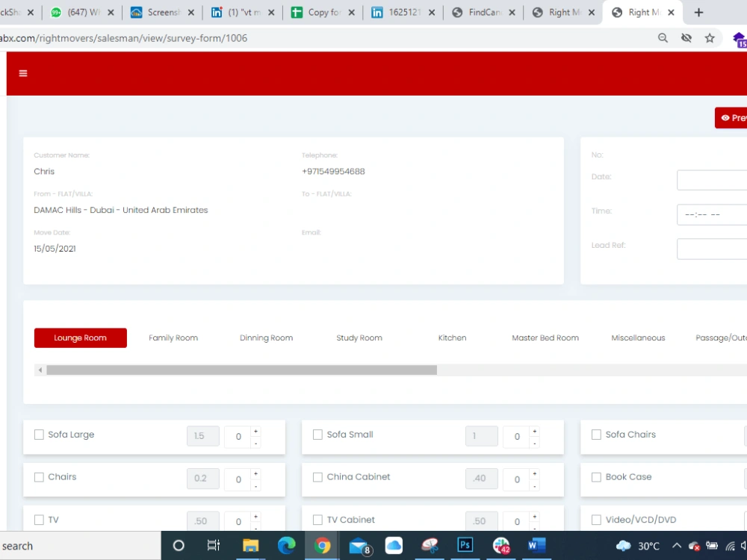Screen dimensions: 747x560
Task: Open Snipping tool icon in taskbar
Action: click(x=430, y=545)
